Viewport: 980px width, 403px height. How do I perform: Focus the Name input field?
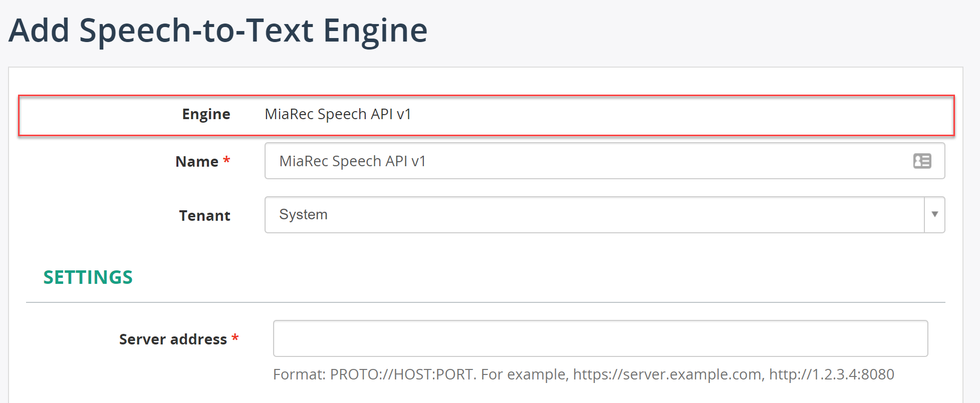(x=605, y=161)
